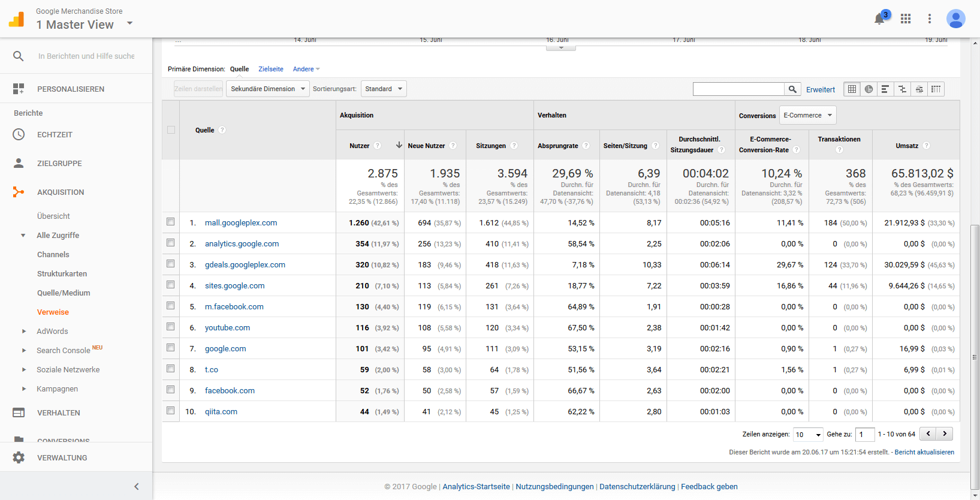Switch to pivot table view
Image resolution: width=980 pixels, height=500 pixels.
point(936,89)
